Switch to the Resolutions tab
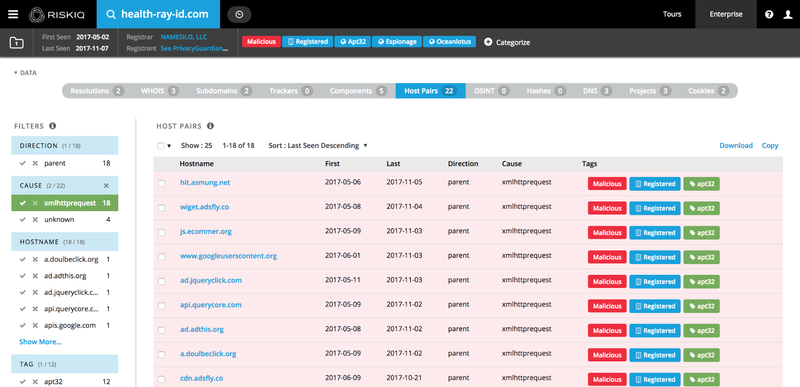Image resolution: width=800 pixels, height=387 pixels. [x=97, y=91]
